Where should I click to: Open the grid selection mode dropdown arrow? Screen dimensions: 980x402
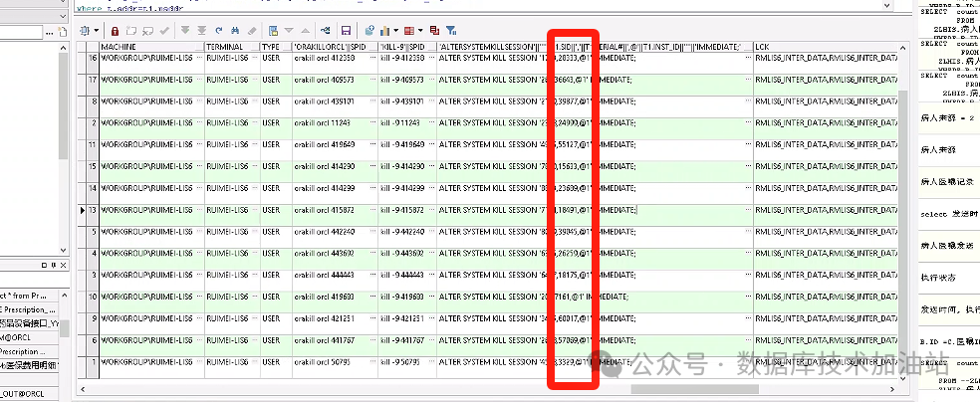click(x=95, y=30)
